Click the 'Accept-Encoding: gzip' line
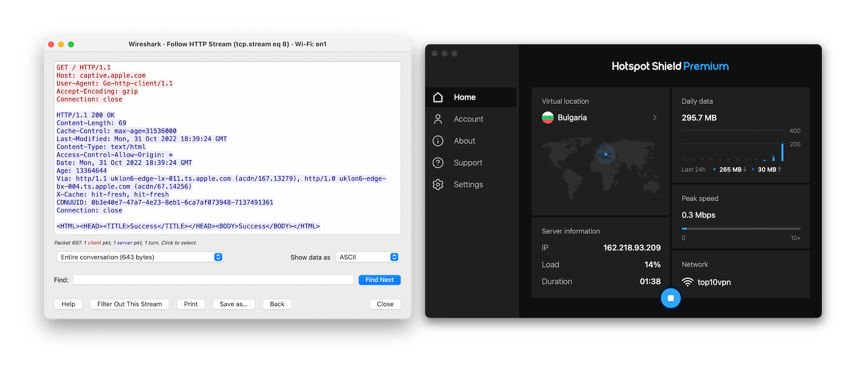Image resolution: width=868 pixels, height=372 pixels. click(x=97, y=91)
